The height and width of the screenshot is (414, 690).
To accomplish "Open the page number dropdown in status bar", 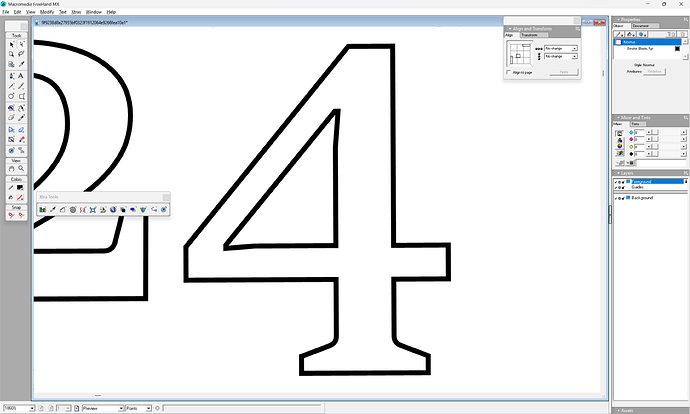I will click(x=68, y=409).
